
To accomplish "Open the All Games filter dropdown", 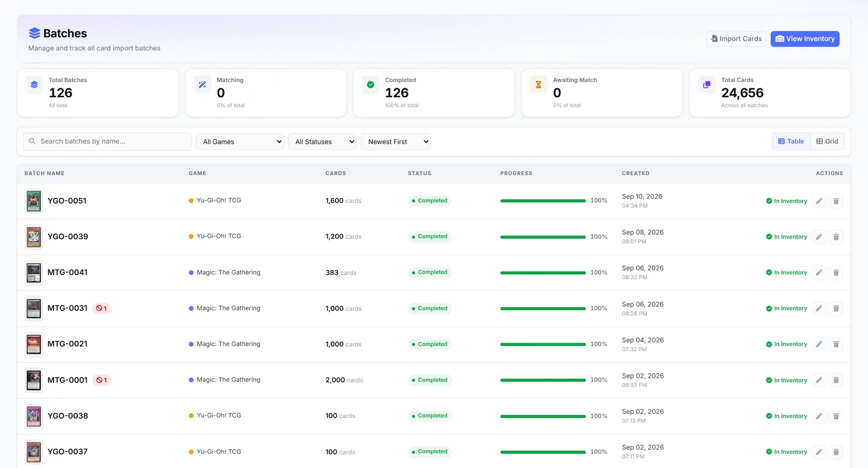I will 240,141.
